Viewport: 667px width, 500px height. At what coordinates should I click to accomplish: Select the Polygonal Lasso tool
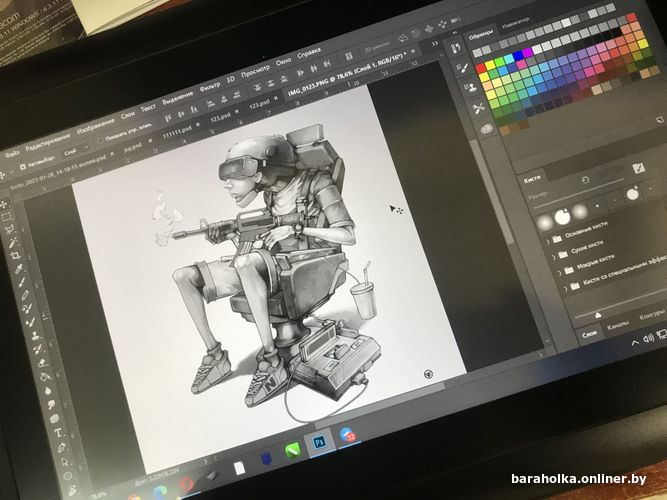[9, 230]
